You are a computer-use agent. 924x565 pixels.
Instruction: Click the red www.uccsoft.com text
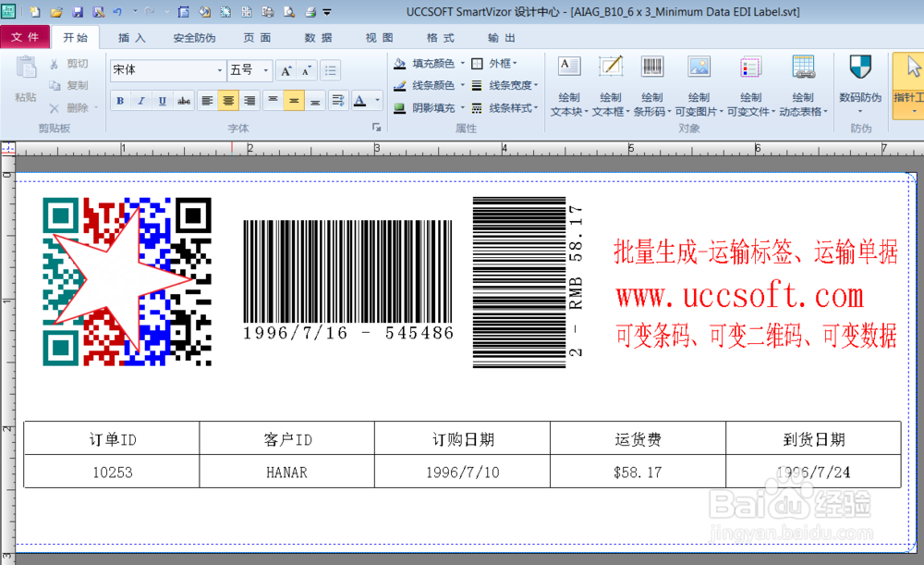point(740,295)
